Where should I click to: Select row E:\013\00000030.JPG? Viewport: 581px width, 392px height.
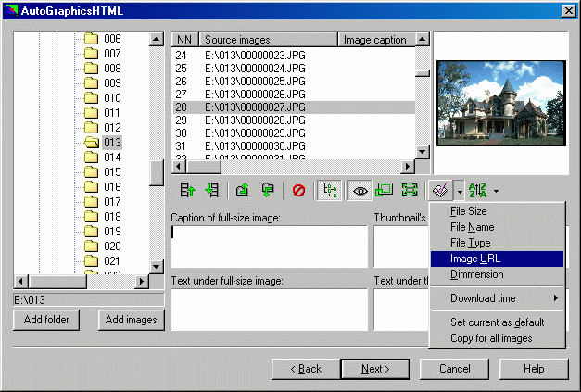coord(294,146)
